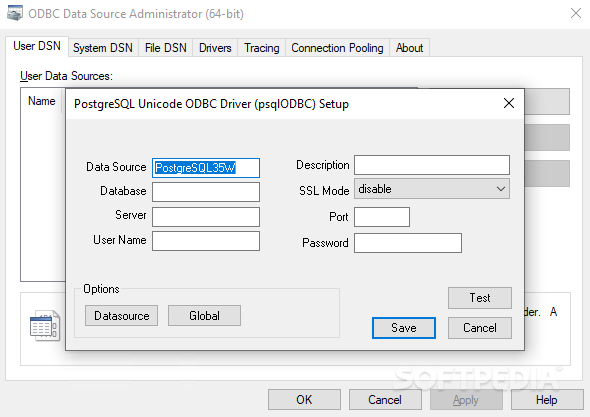Focus the Password field
The width and height of the screenshot is (590, 417).
[x=408, y=243]
